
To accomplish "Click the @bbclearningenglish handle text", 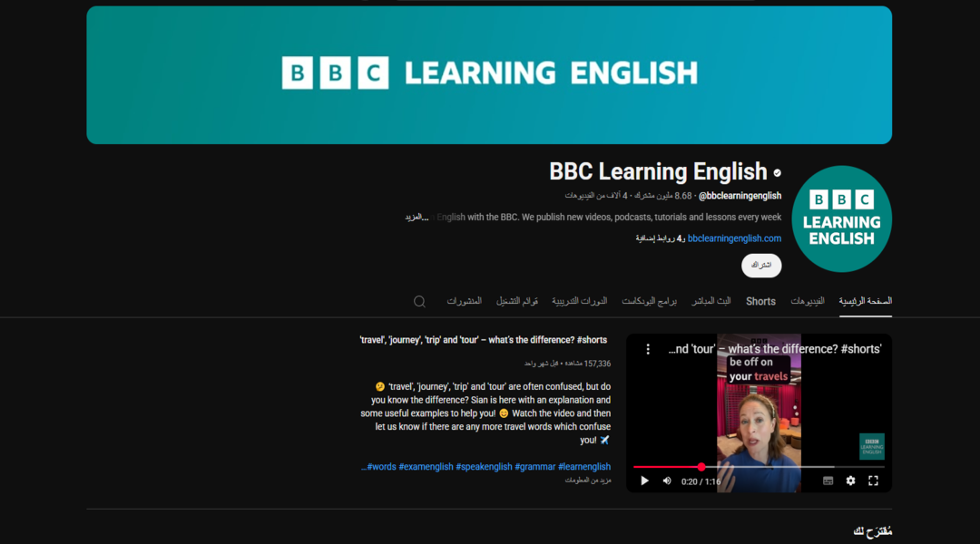I will pos(740,196).
